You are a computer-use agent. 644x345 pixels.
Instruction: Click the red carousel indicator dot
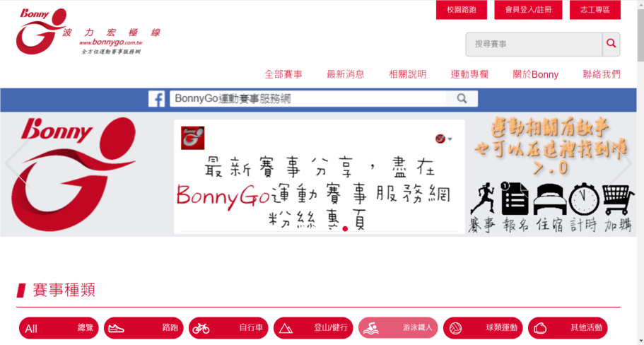pyautogui.click(x=345, y=229)
